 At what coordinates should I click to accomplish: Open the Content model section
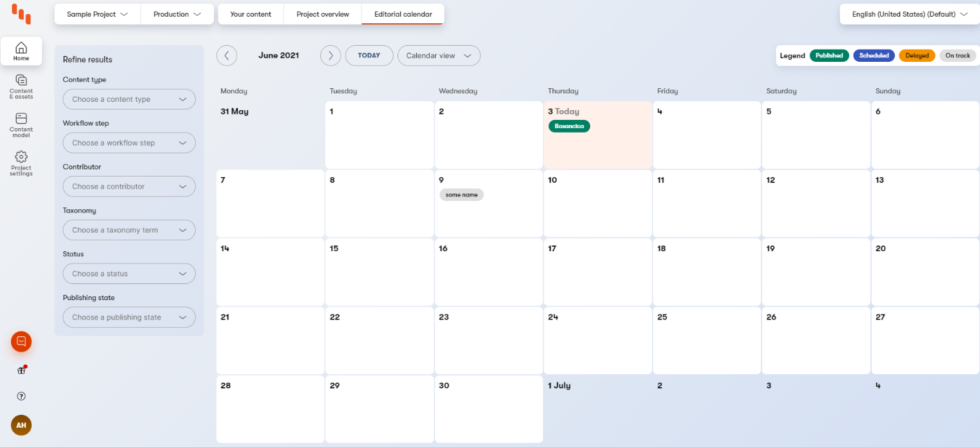tap(21, 124)
